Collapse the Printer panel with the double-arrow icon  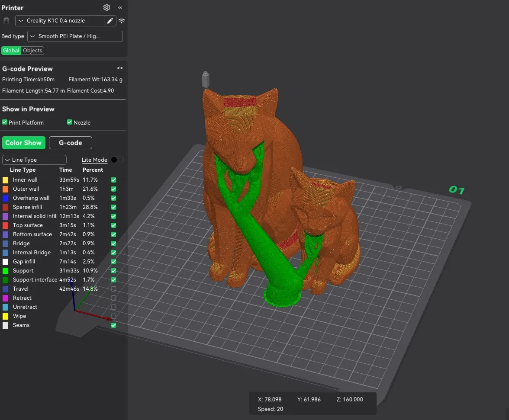(x=120, y=7)
